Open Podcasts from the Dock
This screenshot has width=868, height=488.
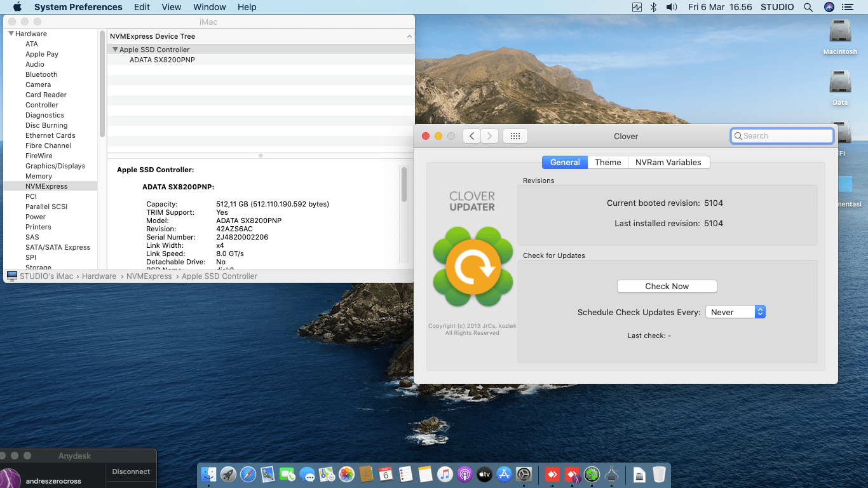coord(465,474)
